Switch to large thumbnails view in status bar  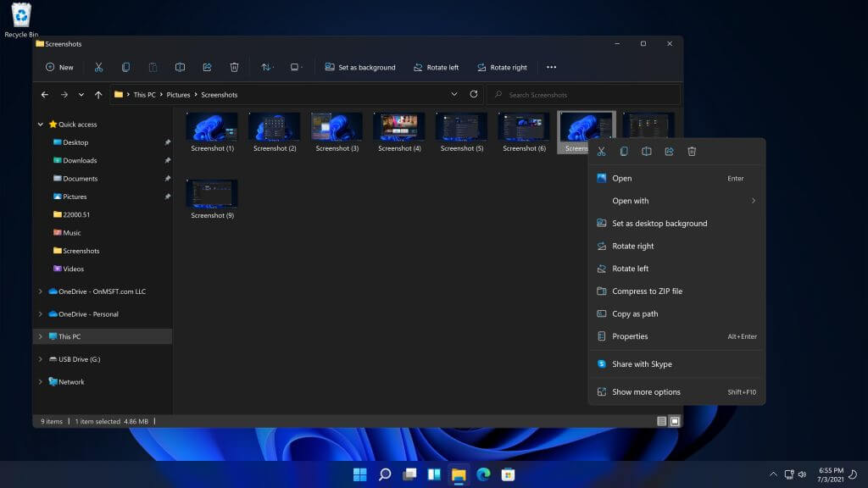tap(675, 422)
